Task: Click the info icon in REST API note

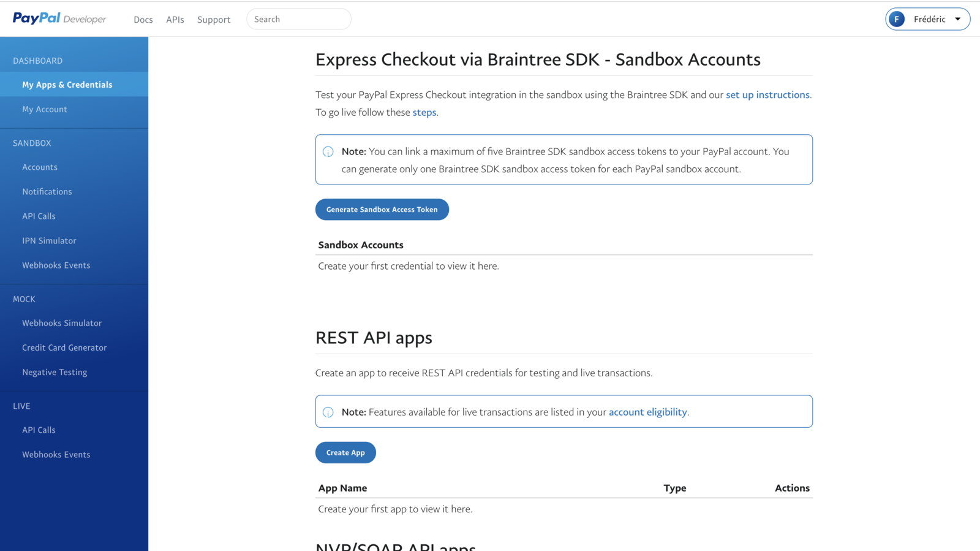Action: click(328, 412)
